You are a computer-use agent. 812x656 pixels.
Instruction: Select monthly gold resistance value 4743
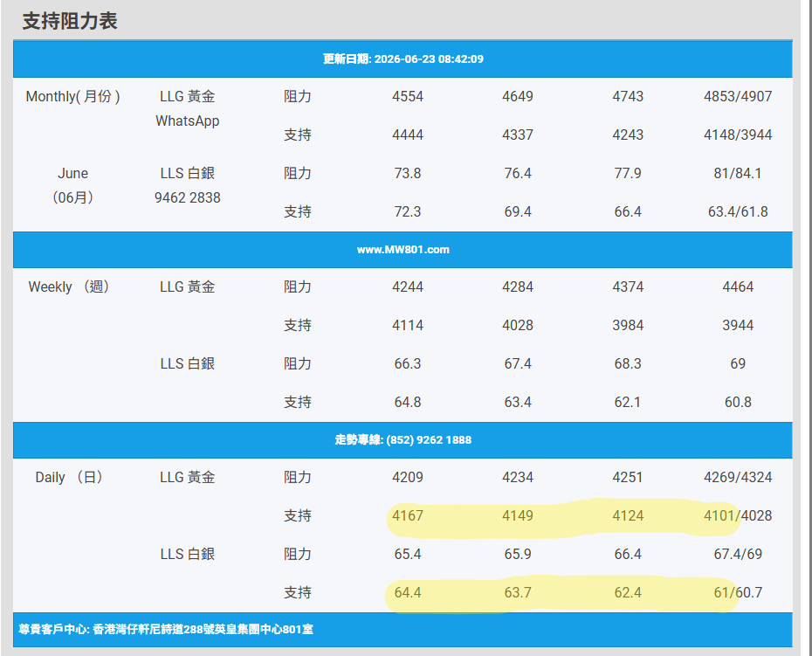click(628, 96)
